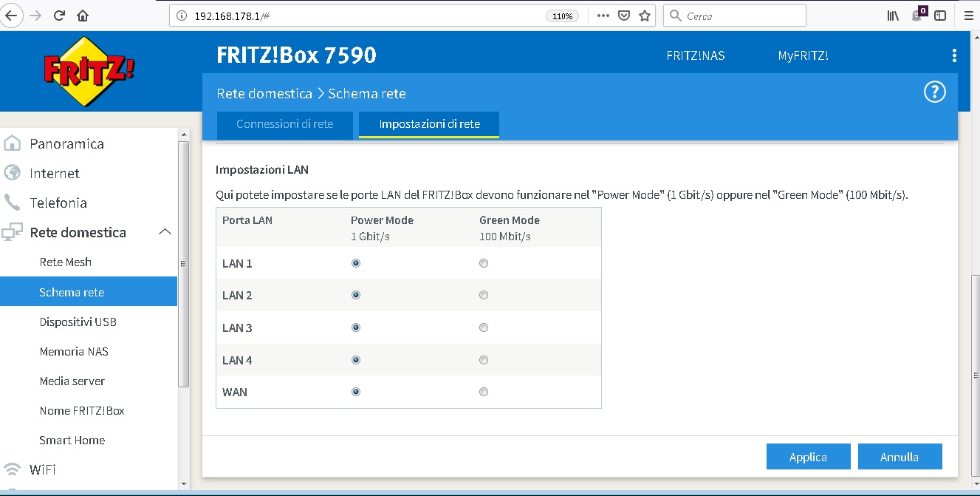
Task: Open the MyFRITZ! link
Action: tap(803, 55)
